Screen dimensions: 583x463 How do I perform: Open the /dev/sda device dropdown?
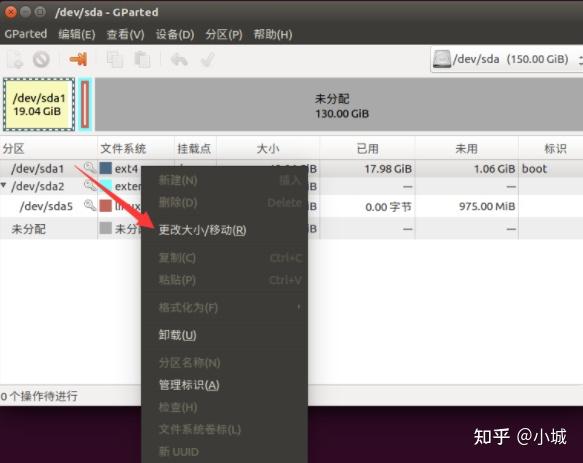click(507, 59)
